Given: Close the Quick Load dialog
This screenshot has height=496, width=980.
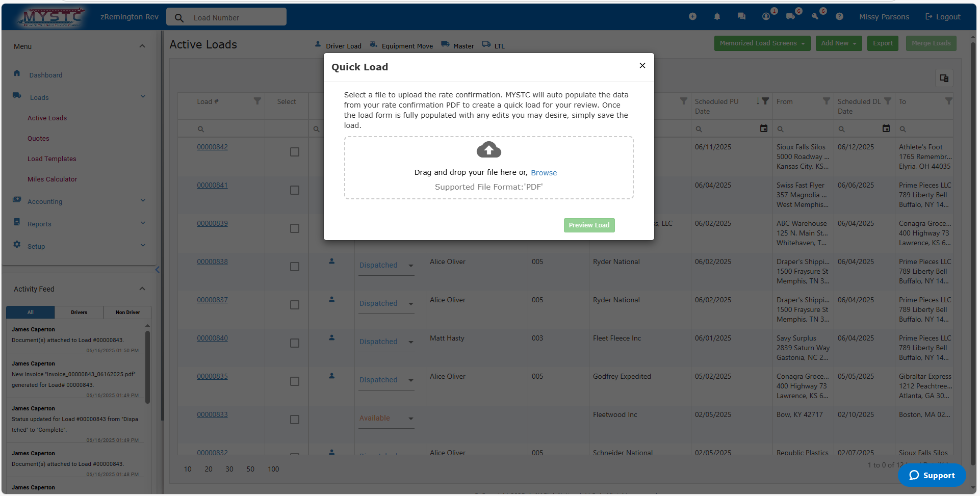Looking at the screenshot, I should (642, 66).
